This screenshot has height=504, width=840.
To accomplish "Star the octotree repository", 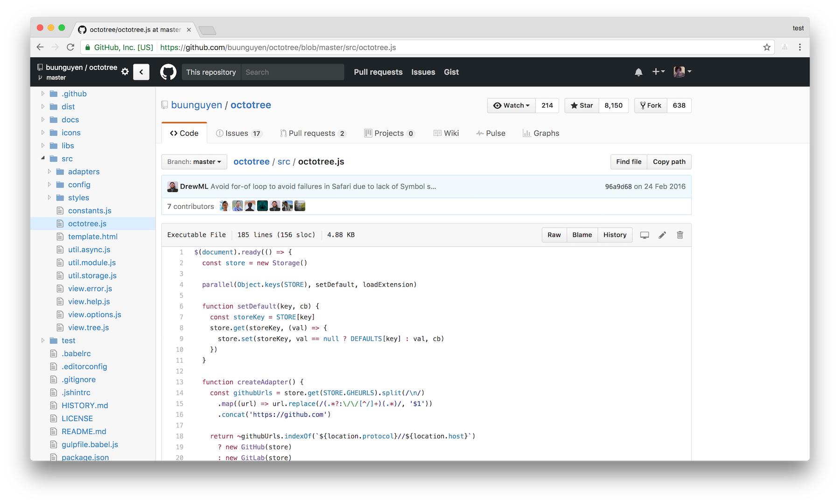I will (x=581, y=105).
